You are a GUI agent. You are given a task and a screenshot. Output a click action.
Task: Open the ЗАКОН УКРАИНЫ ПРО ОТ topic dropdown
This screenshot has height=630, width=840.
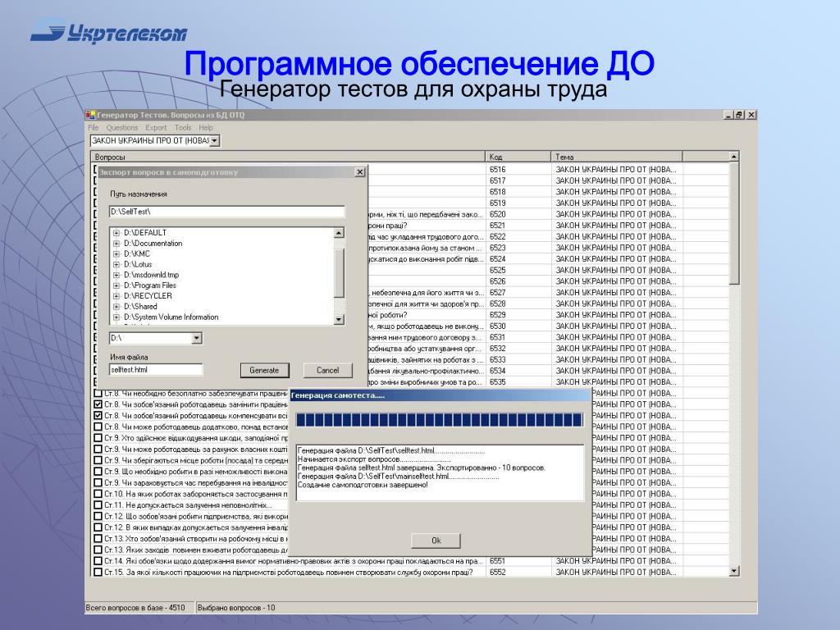[x=215, y=141]
